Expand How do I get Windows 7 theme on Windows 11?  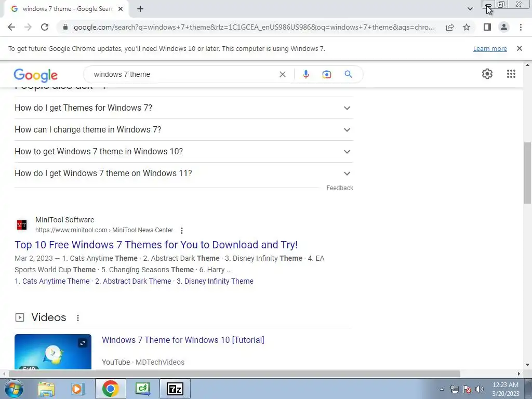click(184, 173)
